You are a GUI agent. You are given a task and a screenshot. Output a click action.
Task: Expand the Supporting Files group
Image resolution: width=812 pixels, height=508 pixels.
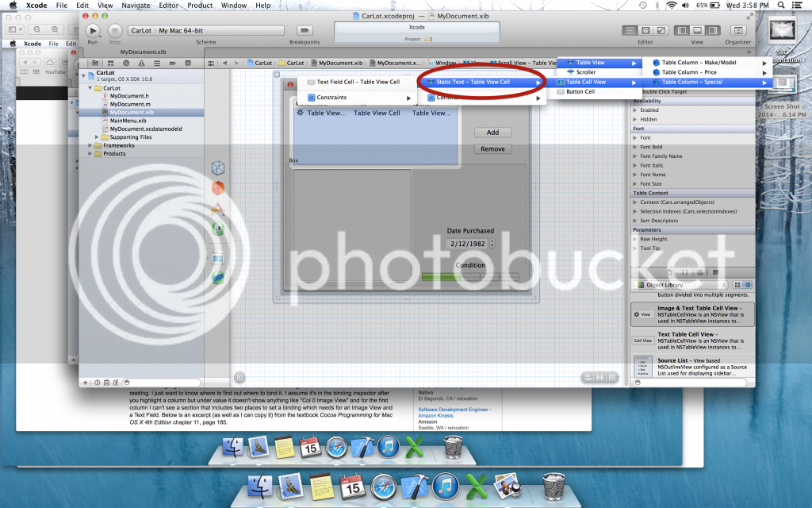point(97,137)
